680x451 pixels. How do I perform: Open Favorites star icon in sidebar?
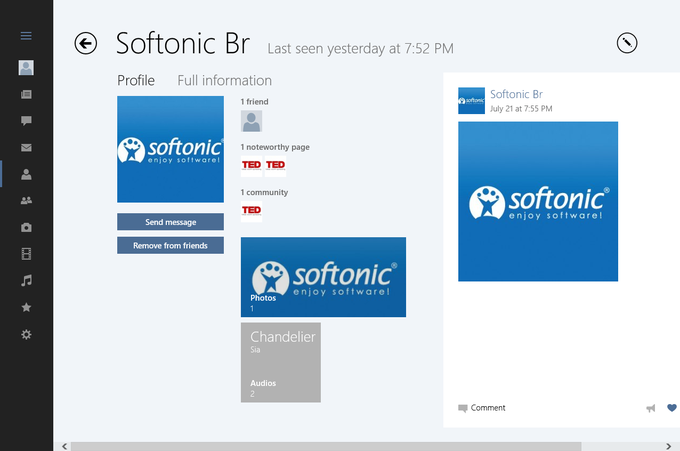click(26, 307)
